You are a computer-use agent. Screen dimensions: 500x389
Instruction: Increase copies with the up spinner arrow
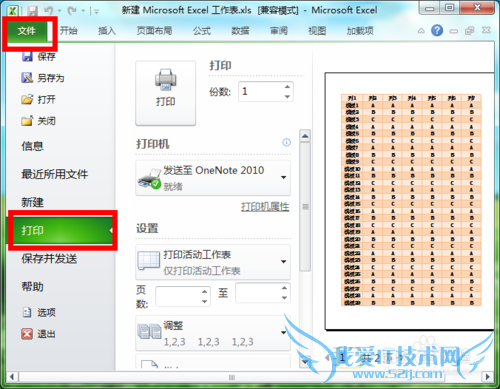[287, 87]
